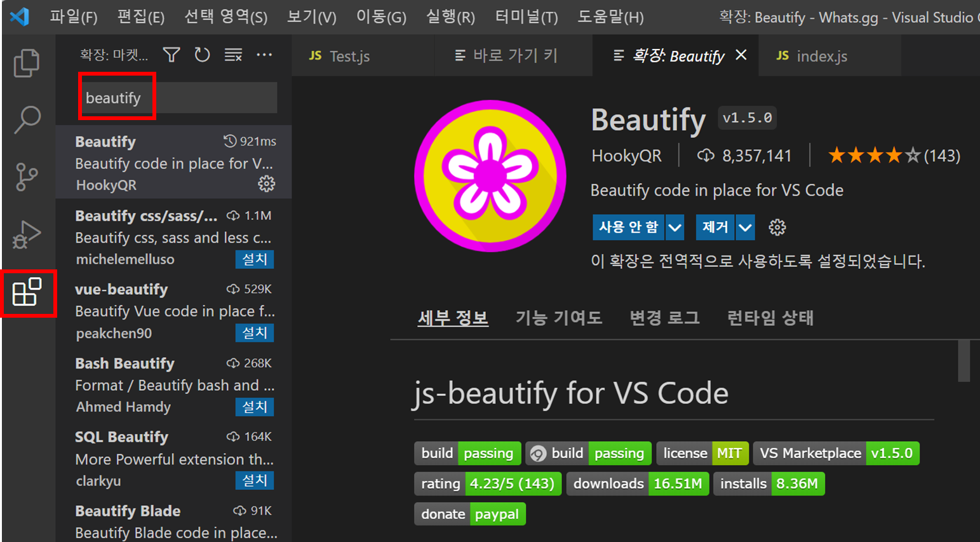980x542 pixels.
Task: Click the extension details page scrollbar
Action: click(x=963, y=361)
